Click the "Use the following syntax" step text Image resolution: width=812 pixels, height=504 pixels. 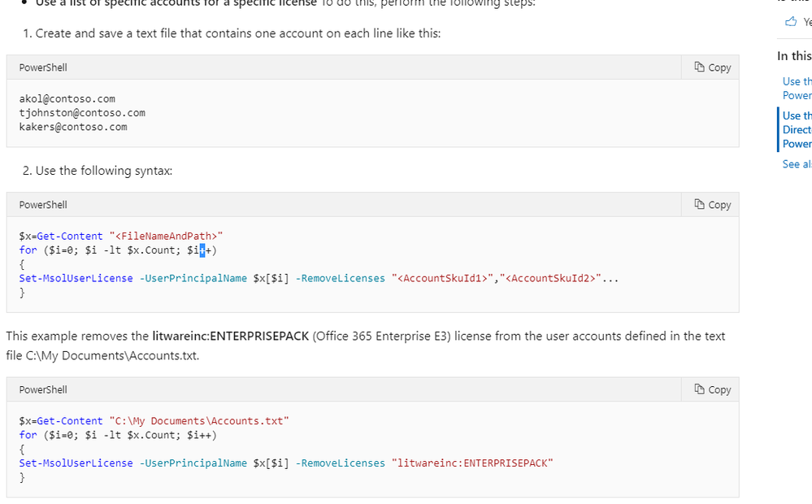(103, 171)
